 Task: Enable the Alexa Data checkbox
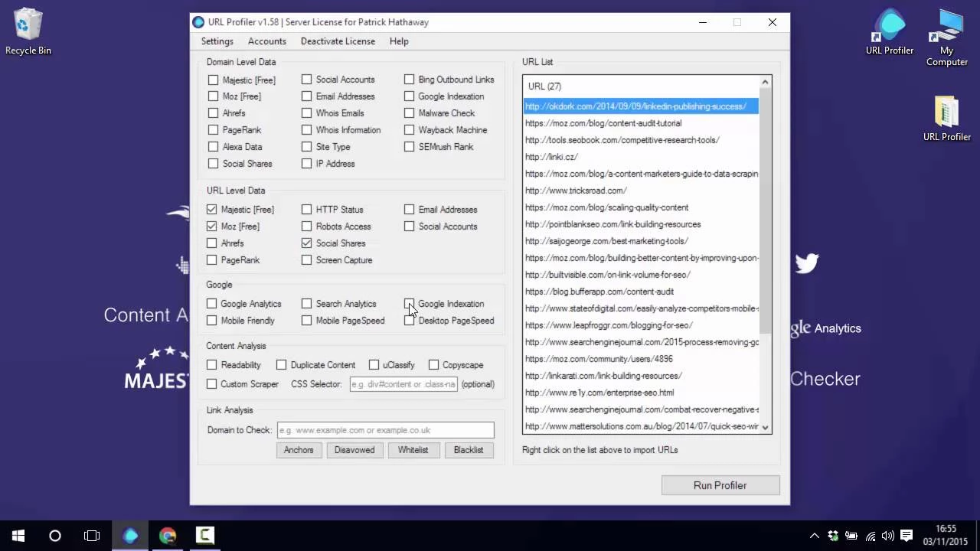coord(213,147)
